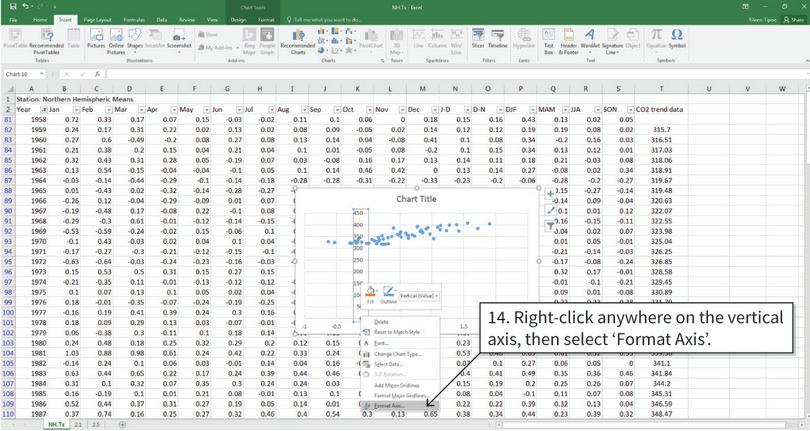Image resolution: width=810 pixels, height=431 pixels.
Task: Click the Chart Filters funnel button
Action: point(551,226)
